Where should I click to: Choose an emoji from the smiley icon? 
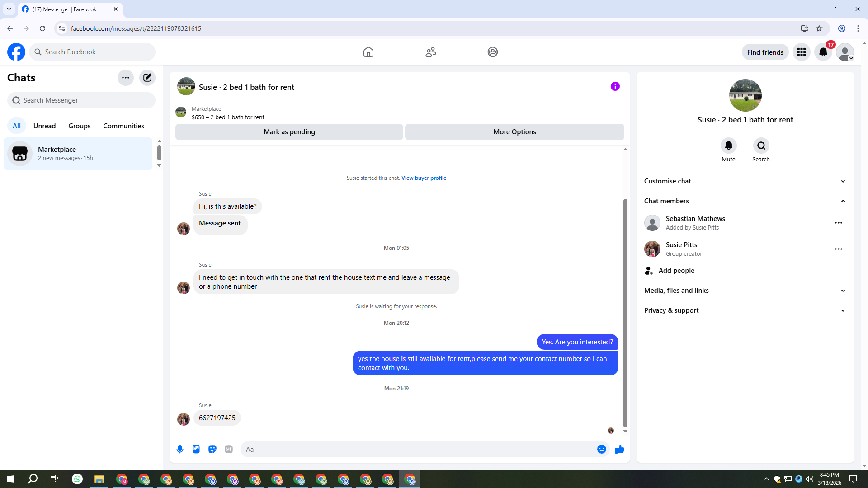601,449
